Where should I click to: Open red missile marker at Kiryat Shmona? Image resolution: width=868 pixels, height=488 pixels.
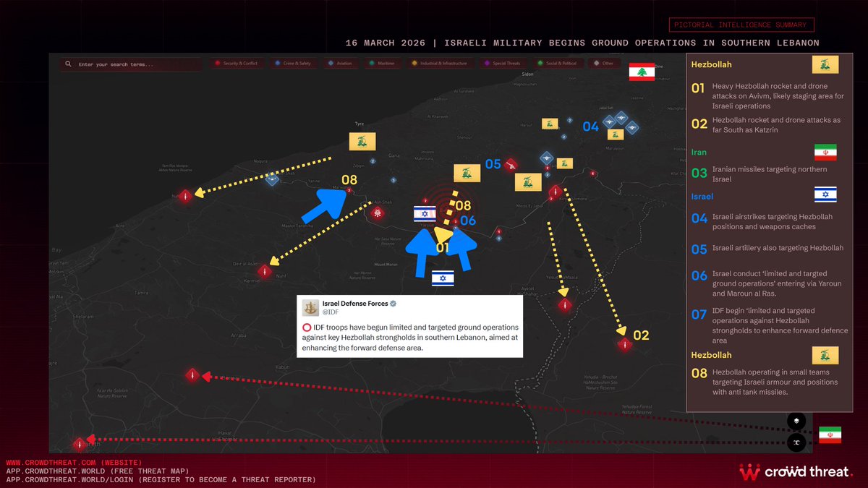555,192
